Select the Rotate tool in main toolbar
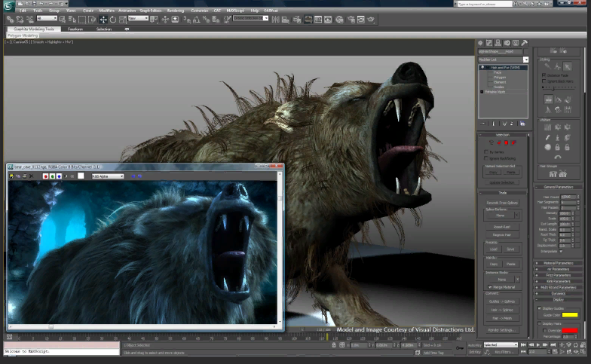This screenshot has width=591, height=364. pos(113,20)
